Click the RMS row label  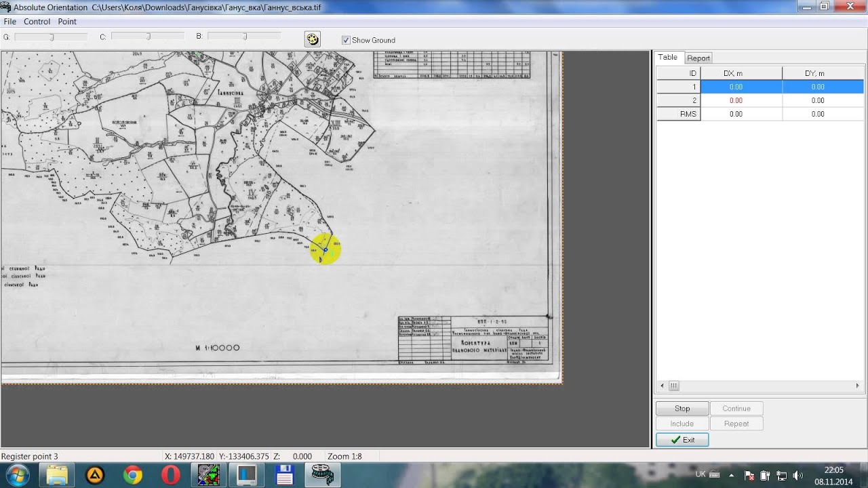(678, 114)
